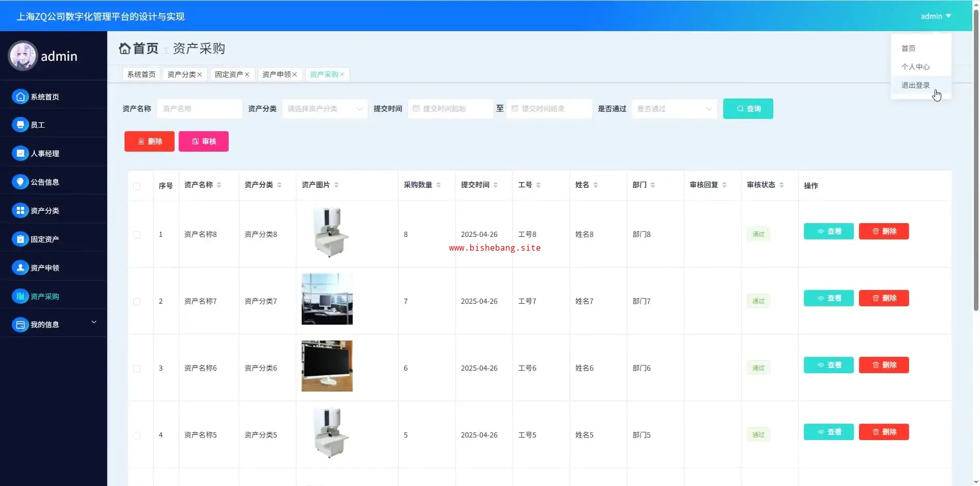Click the 资产分类 grid icon in sidebar
Viewport: 980px width, 486px height.
[x=20, y=210]
